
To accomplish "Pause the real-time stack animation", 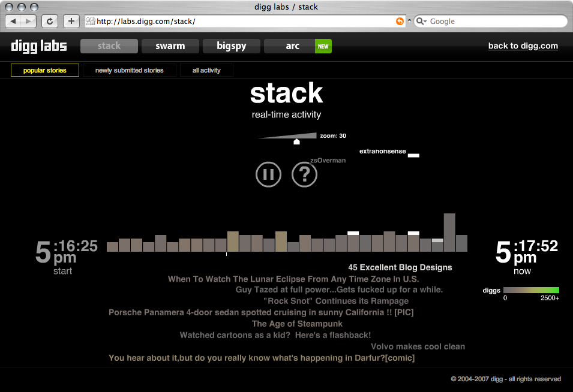I will [268, 174].
